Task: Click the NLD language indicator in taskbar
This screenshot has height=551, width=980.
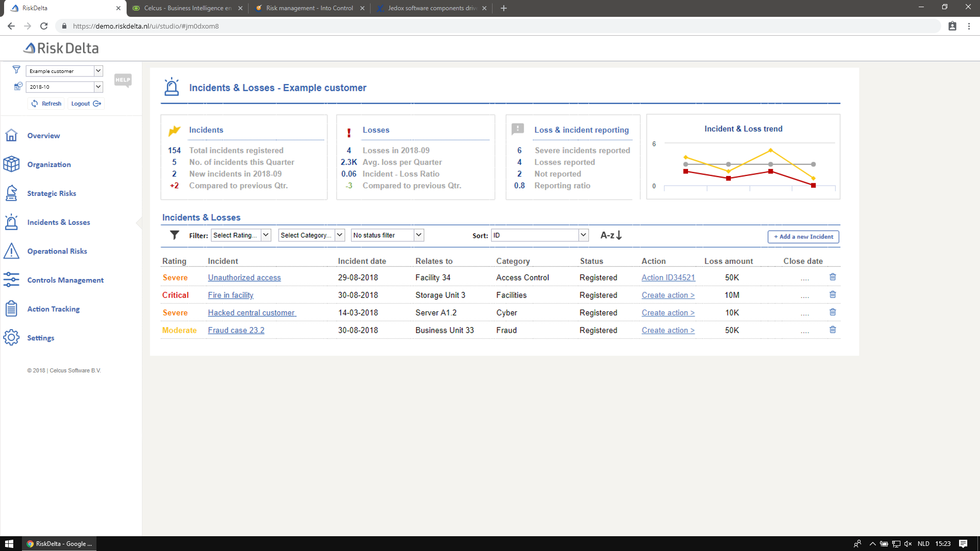Action: 923,544
